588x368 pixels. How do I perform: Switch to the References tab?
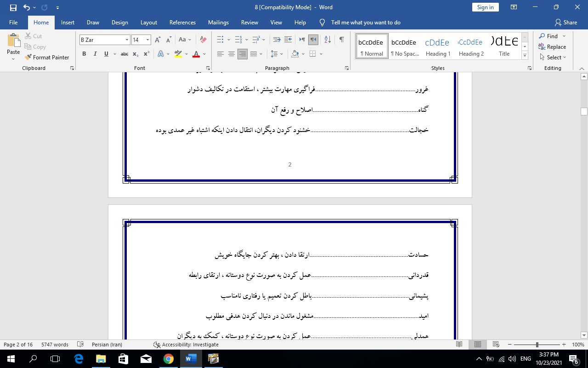point(182,23)
